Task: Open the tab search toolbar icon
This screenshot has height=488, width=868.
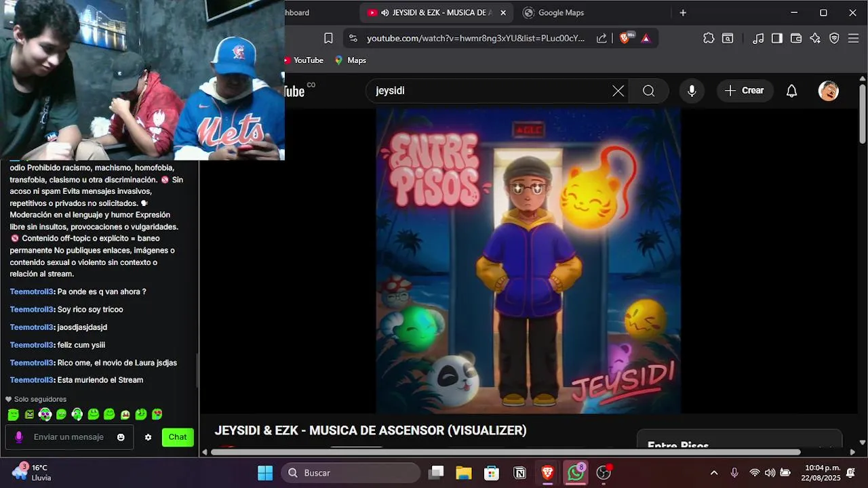Action: pyautogui.click(x=728, y=39)
